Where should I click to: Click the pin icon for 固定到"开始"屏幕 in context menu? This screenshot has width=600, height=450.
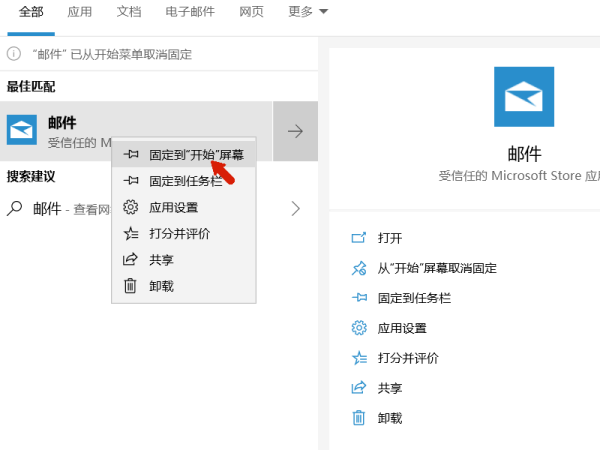tap(130, 155)
